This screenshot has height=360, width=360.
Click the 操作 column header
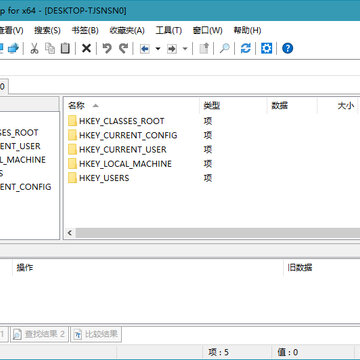pos(148,268)
